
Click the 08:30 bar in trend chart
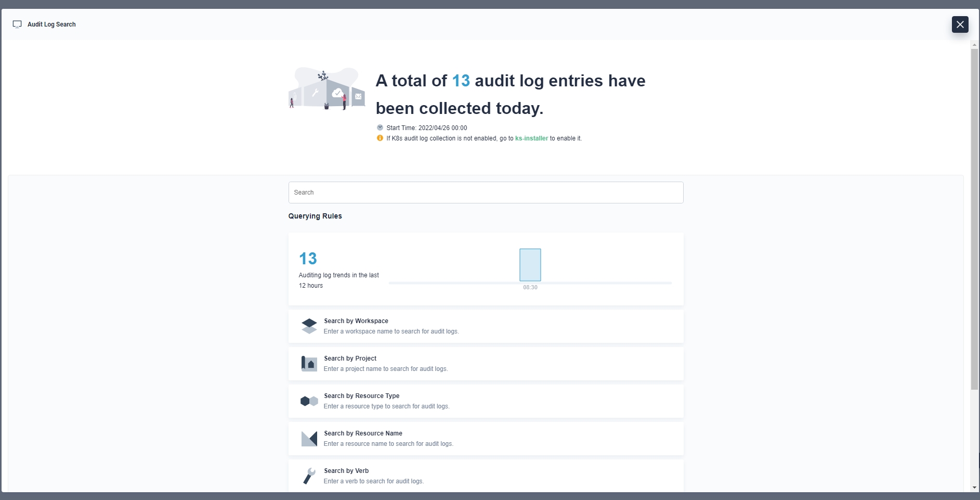pos(530,265)
